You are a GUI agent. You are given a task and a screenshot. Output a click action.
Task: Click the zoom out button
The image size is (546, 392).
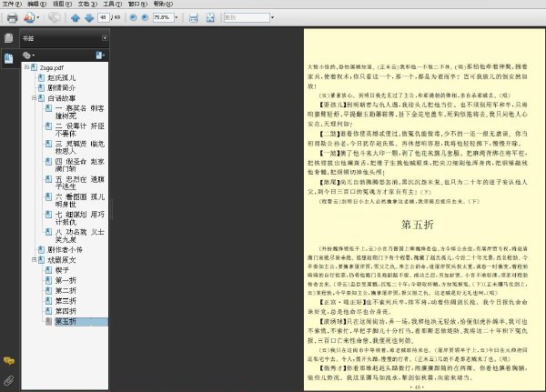[x=133, y=17]
